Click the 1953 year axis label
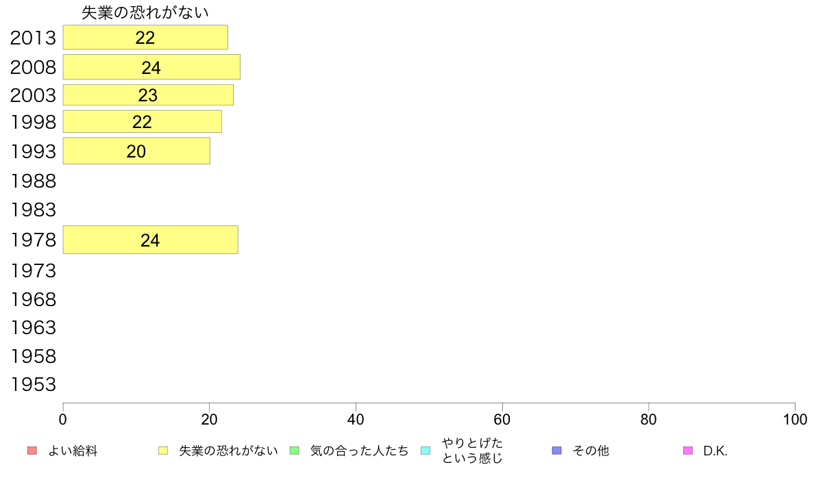Image resolution: width=814 pixels, height=504 pixels. pos(33,385)
